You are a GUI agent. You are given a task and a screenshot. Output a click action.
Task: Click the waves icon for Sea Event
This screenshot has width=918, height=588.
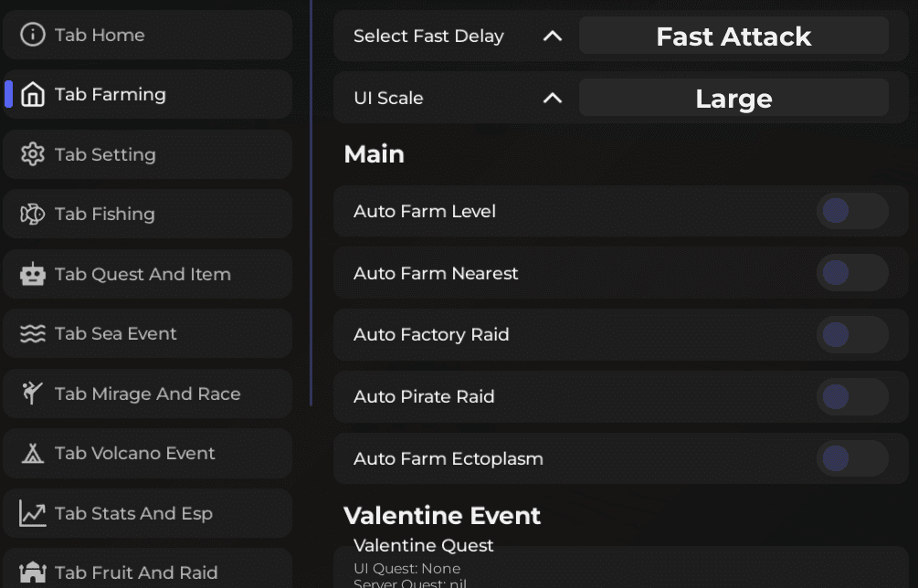[33, 333]
